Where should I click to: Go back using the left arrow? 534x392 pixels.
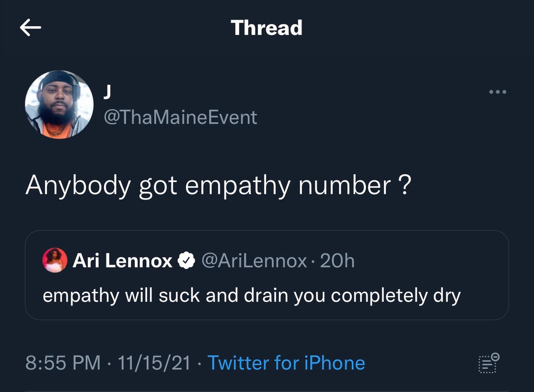(30, 28)
